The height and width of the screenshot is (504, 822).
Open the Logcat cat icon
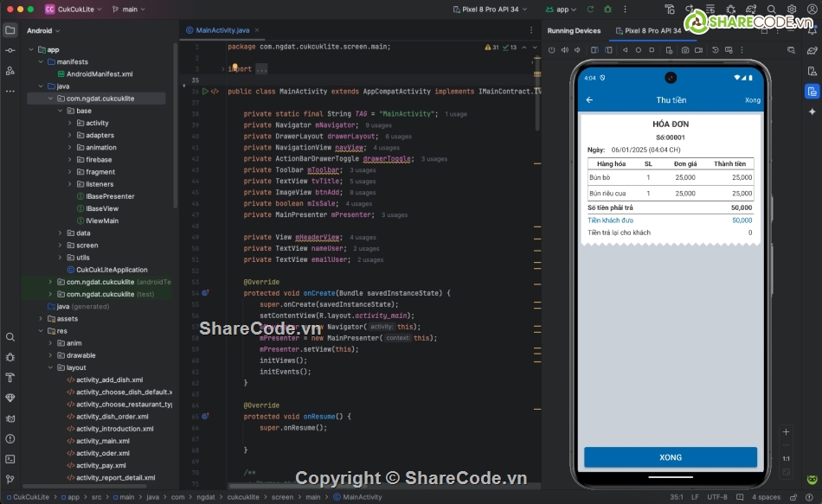pyautogui.click(x=10, y=418)
